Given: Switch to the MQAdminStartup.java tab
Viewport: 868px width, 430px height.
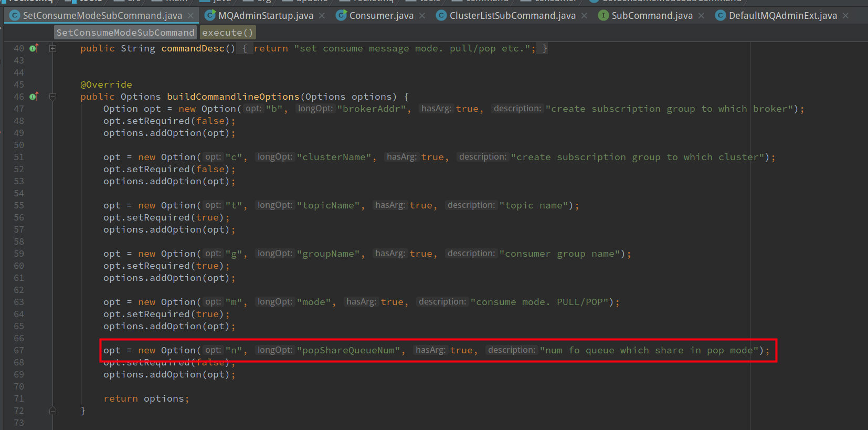Looking at the screenshot, I should coord(266,16).
